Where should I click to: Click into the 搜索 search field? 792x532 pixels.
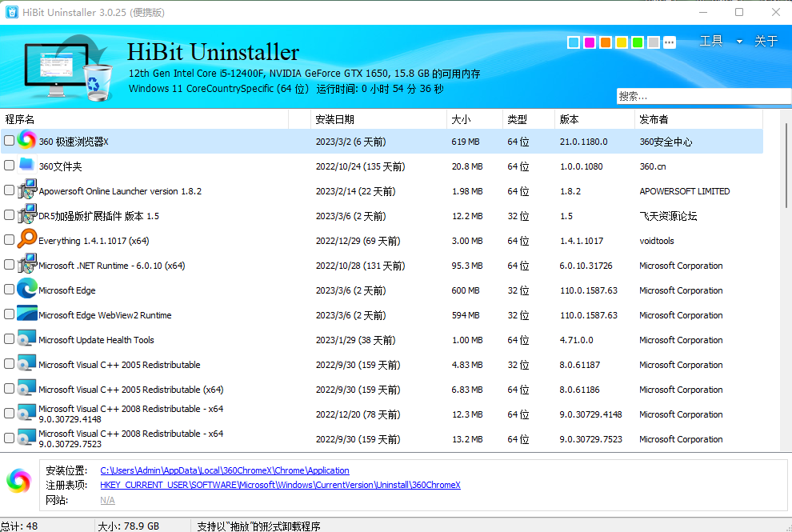coord(702,96)
